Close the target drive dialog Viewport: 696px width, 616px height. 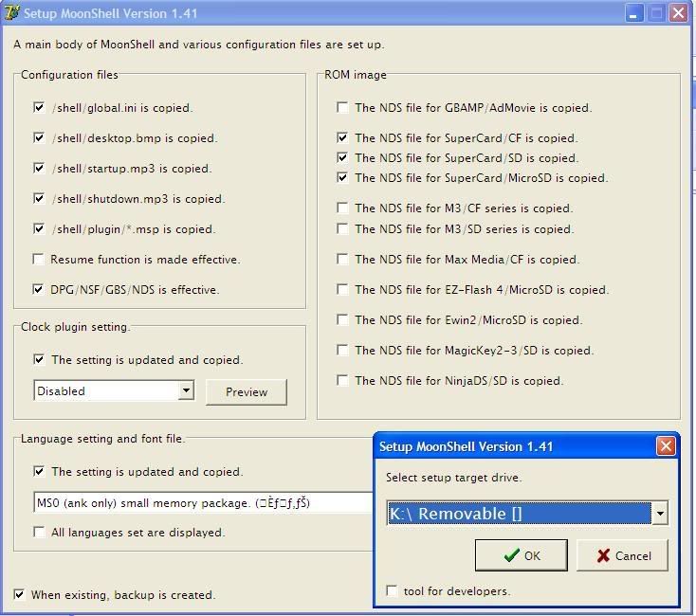[x=666, y=446]
